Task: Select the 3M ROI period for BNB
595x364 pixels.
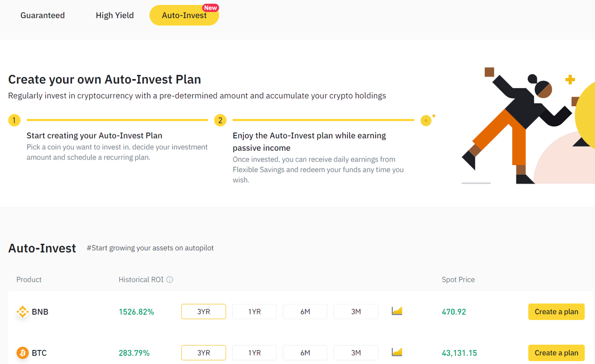Action: click(356, 311)
